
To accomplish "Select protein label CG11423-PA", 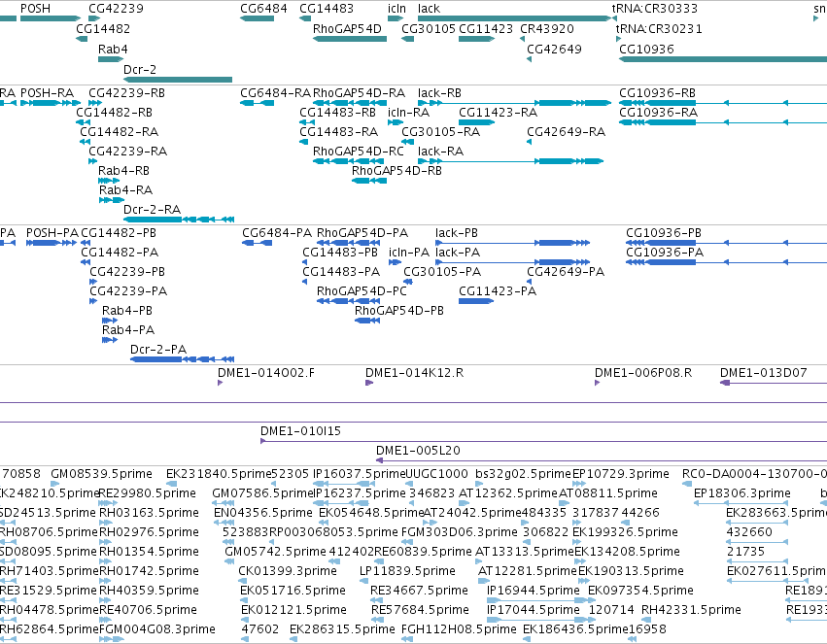I will (x=498, y=291).
